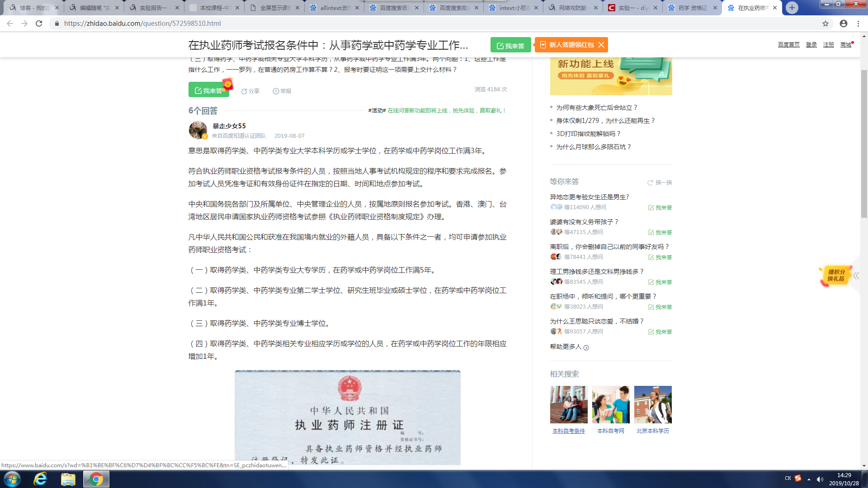Show hidden system tray icons arrow

tap(809, 479)
